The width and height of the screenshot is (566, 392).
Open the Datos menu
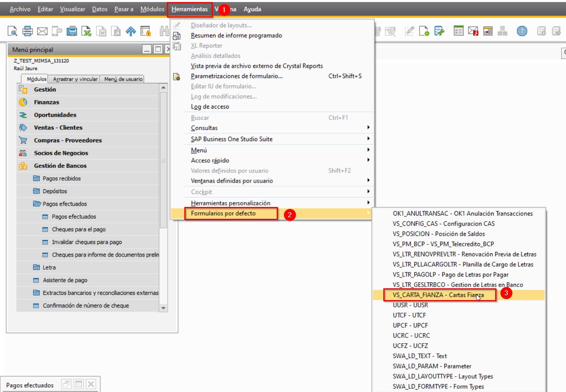[100, 9]
